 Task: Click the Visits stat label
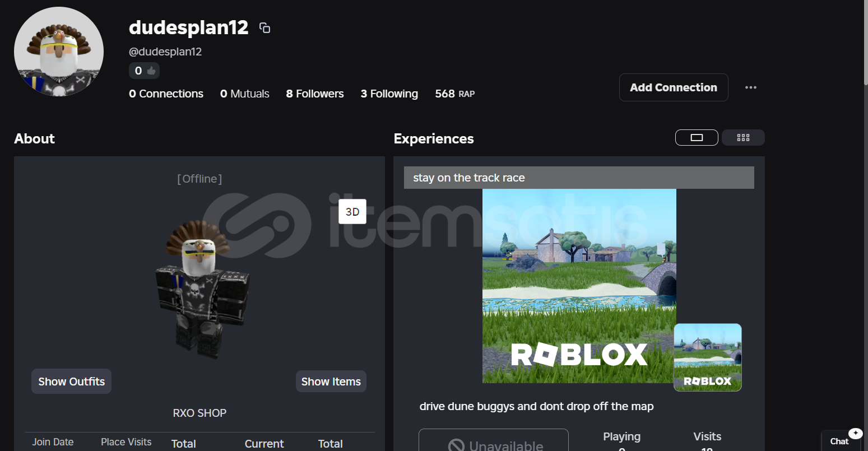pyautogui.click(x=707, y=436)
